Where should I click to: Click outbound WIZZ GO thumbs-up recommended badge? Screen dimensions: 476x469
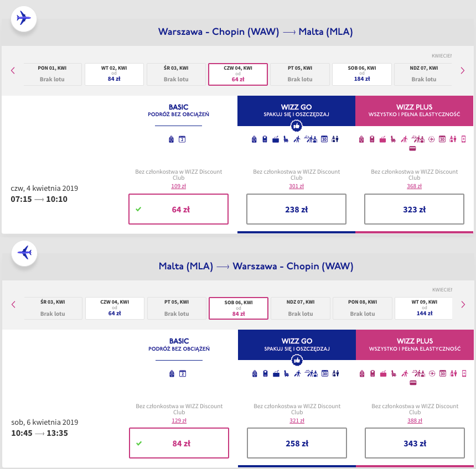[296, 126]
